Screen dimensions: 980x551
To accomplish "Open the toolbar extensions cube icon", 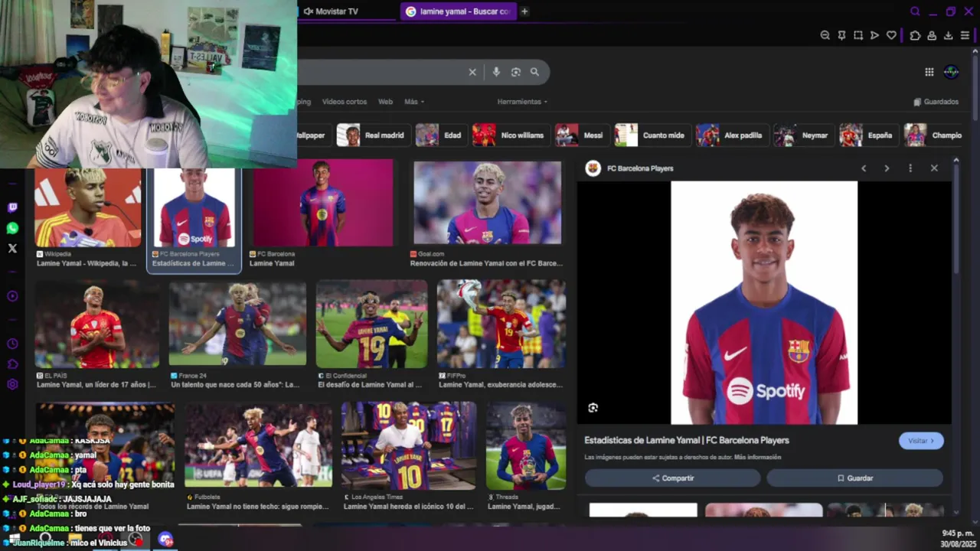I will [x=915, y=35].
